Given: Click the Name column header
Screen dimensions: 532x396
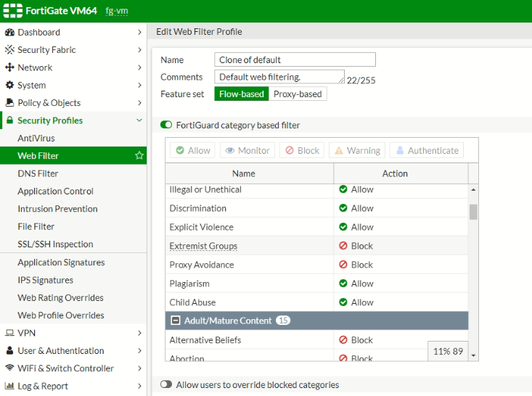Looking at the screenshot, I should point(250,173).
